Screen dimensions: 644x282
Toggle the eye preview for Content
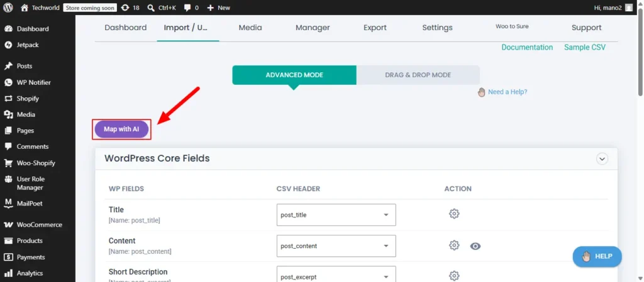[475, 246]
